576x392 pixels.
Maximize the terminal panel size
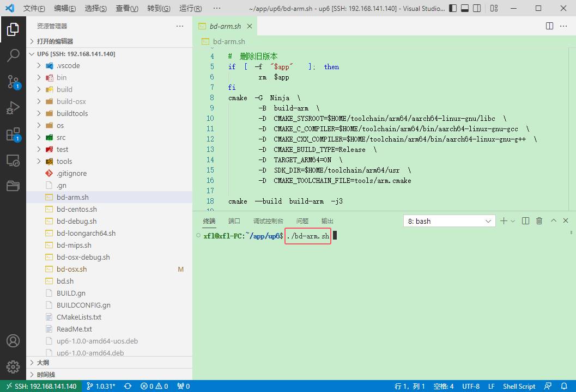click(x=553, y=221)
